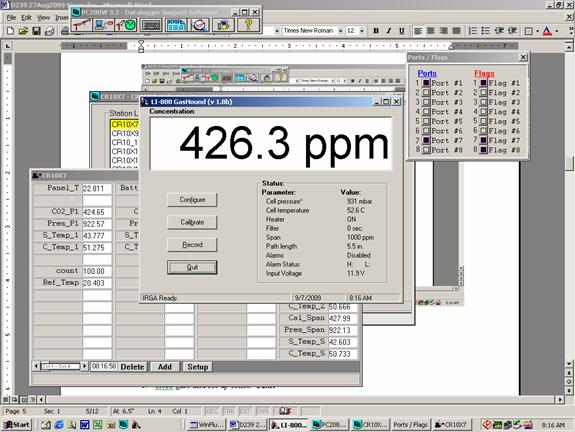Click Word Open folder icon
575x432 pixels.
point(23,31)
